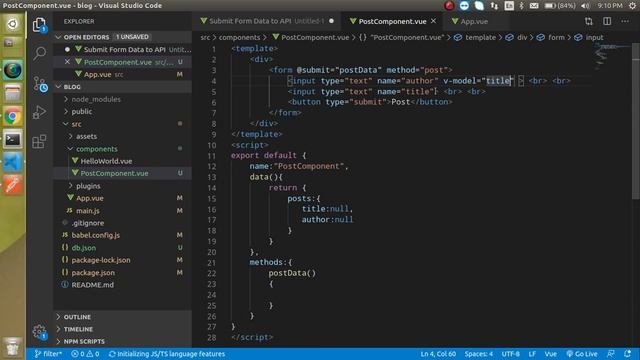
Task: Click the form breadcrumb segment
Action: pyautogui.click(x=556, y=38)
